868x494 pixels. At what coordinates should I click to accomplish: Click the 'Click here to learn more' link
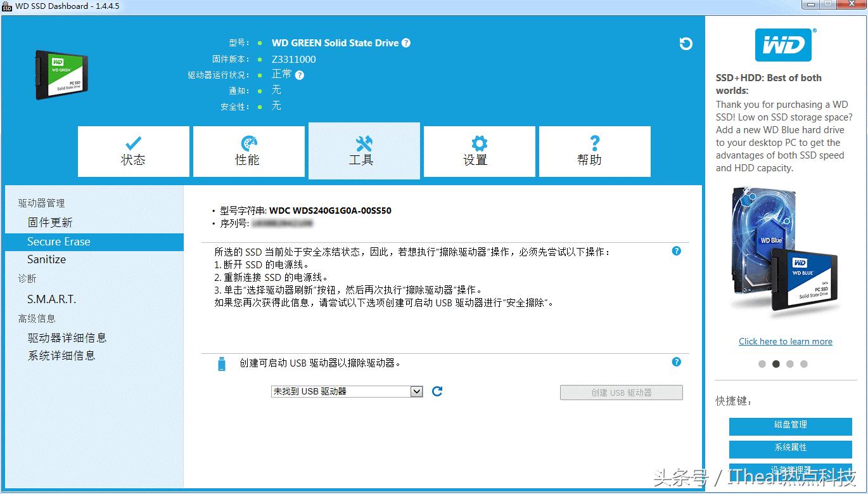[x=785, y=341]
